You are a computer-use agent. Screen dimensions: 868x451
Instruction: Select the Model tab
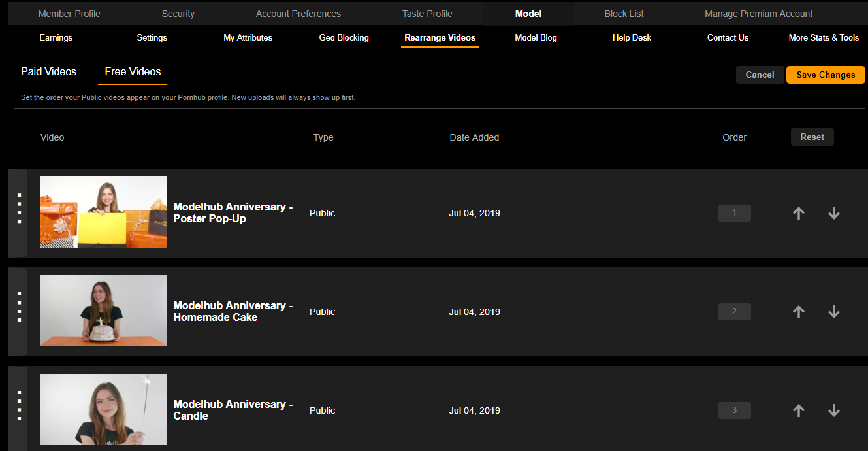tap(528, 14)
